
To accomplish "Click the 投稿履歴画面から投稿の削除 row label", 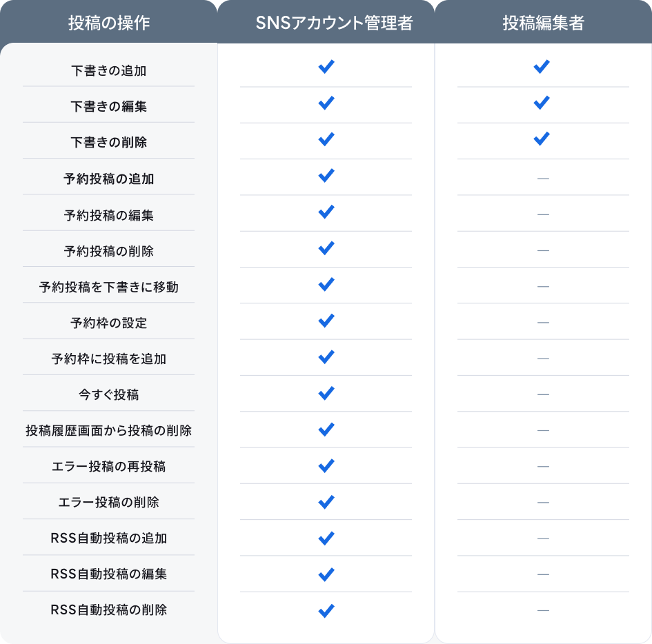I will [109, 431].
